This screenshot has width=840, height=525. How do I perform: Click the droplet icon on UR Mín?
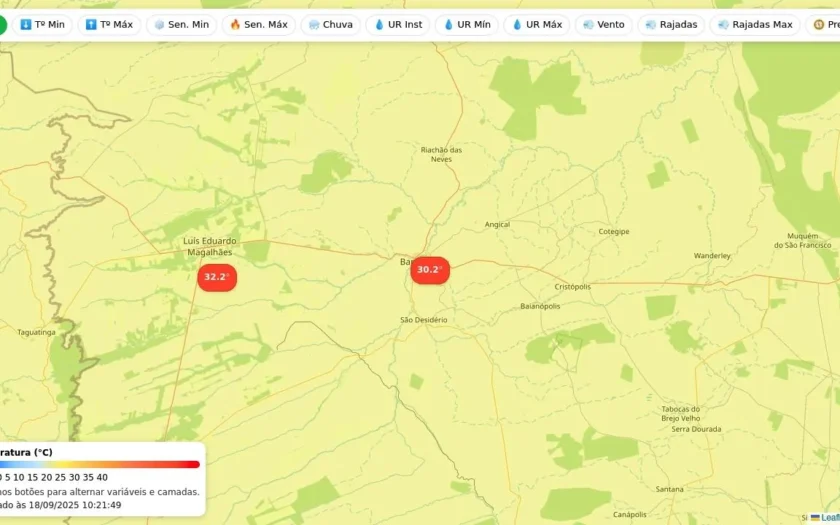coord(448,25)
